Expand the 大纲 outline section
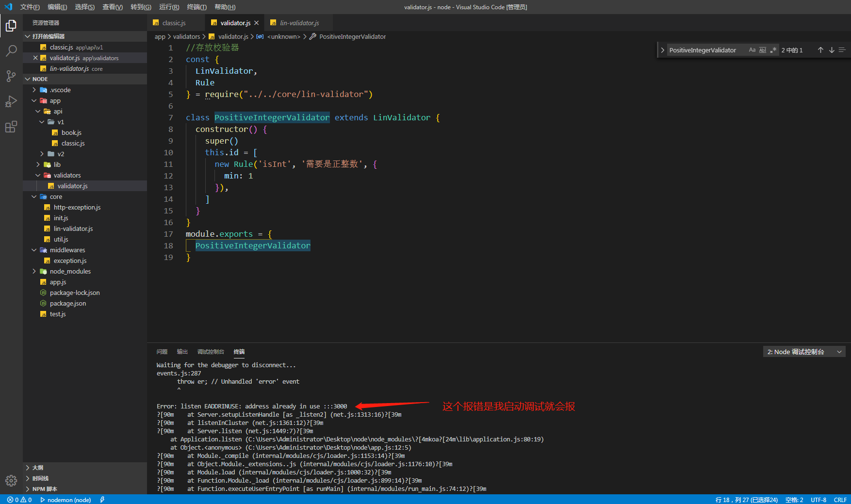The width and height of the screenshot is (851, 504). [85, 468]
